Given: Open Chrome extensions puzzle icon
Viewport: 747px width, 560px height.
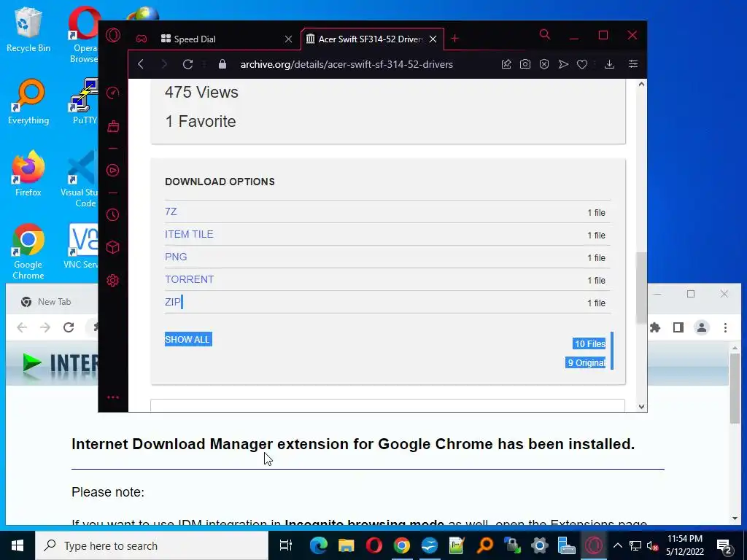Looking at the screenshot, I should point(656,327).
